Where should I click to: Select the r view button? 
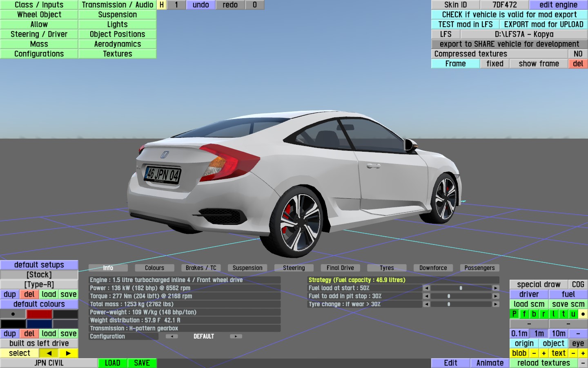pos(544,314)
